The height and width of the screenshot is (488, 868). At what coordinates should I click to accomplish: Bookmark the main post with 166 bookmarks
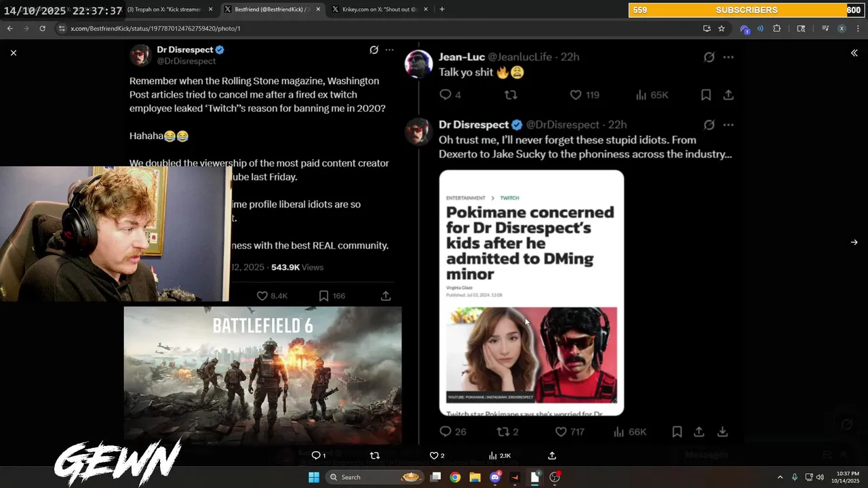[x=332, y=296]
